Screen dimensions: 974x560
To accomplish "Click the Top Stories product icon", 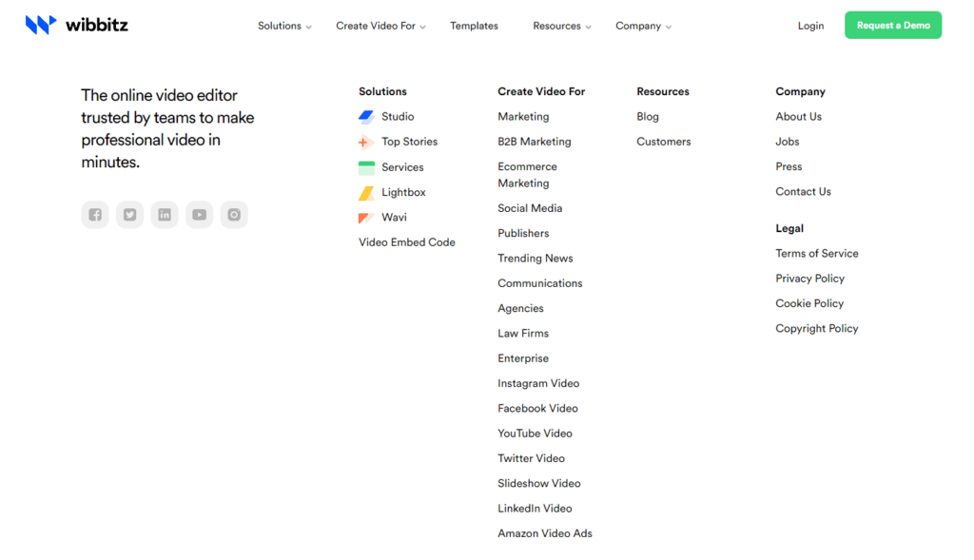I will [366, 143].
